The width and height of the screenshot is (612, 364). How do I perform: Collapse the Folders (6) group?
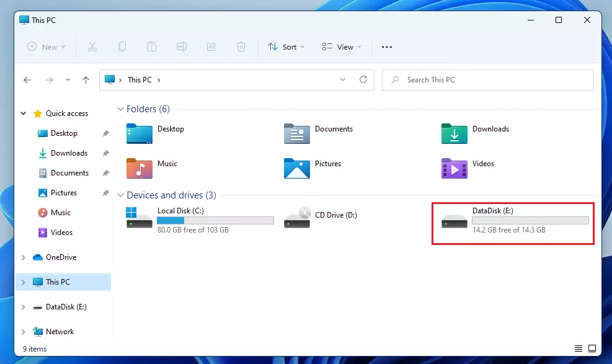pos(121,109)
